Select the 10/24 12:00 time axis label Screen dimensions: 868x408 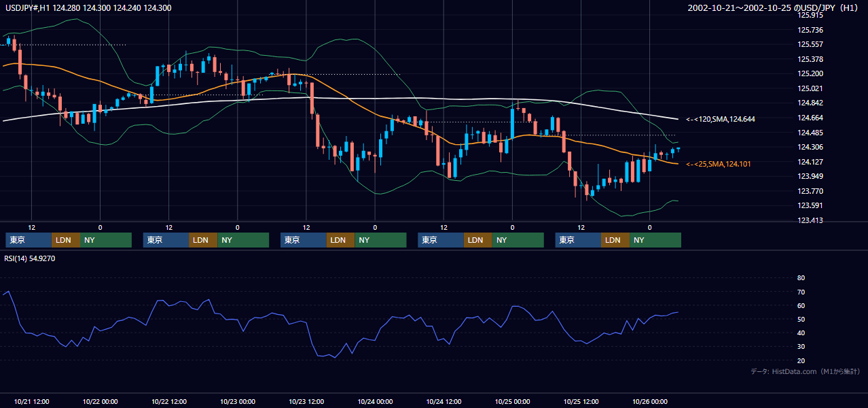coord(444,401)
